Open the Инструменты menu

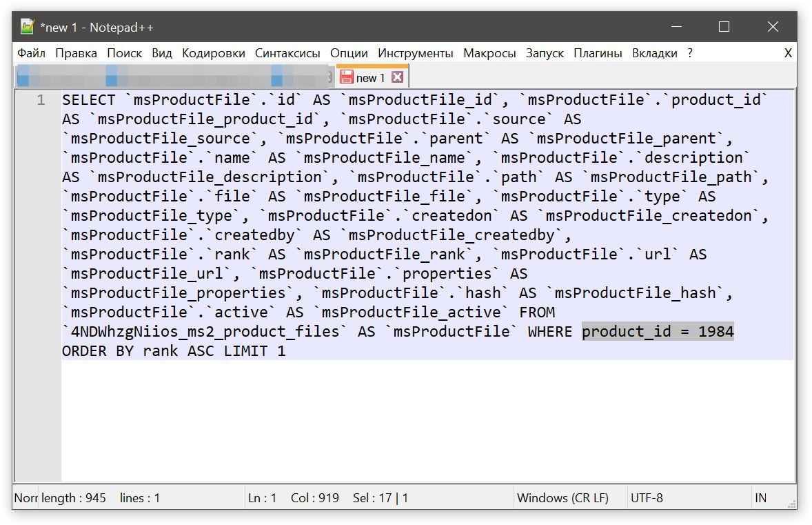pos(416,53)
